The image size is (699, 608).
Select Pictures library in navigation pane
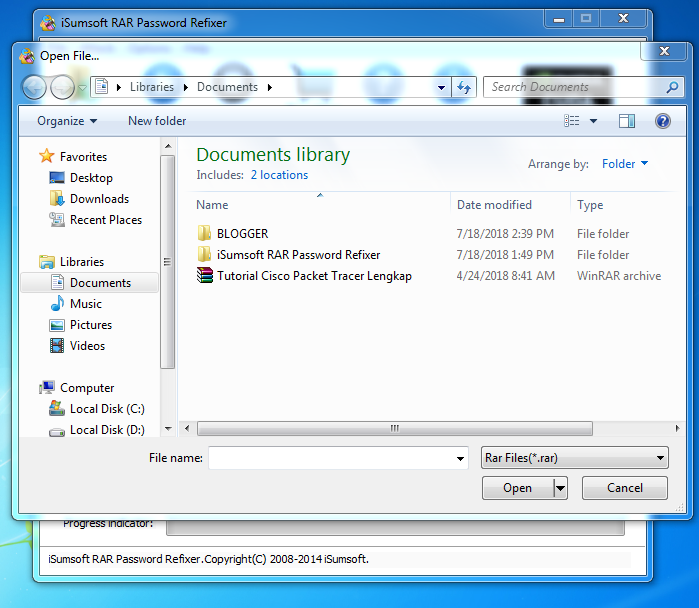(91, 325)
